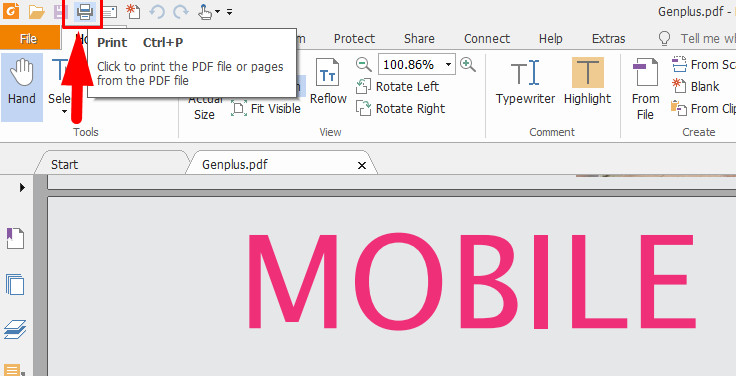Click the Undo arrow icon
The width and height of the screenshot is (736, 376).
click(157, 12)
